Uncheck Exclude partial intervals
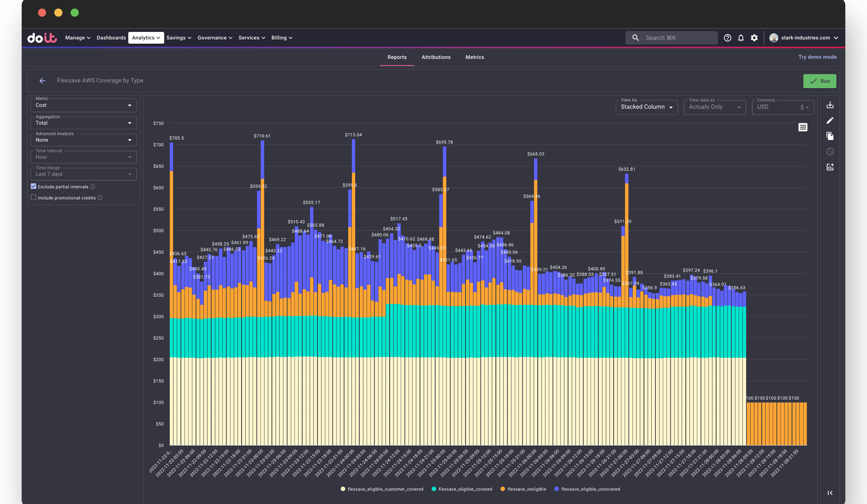This screenshot has width=867, height=504. coord(33,186)
